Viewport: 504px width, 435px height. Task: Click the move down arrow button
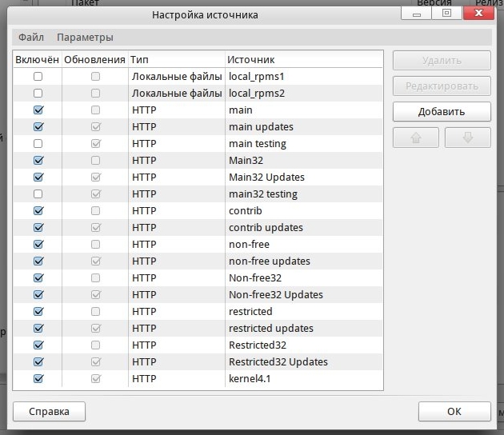coord(467,137)
